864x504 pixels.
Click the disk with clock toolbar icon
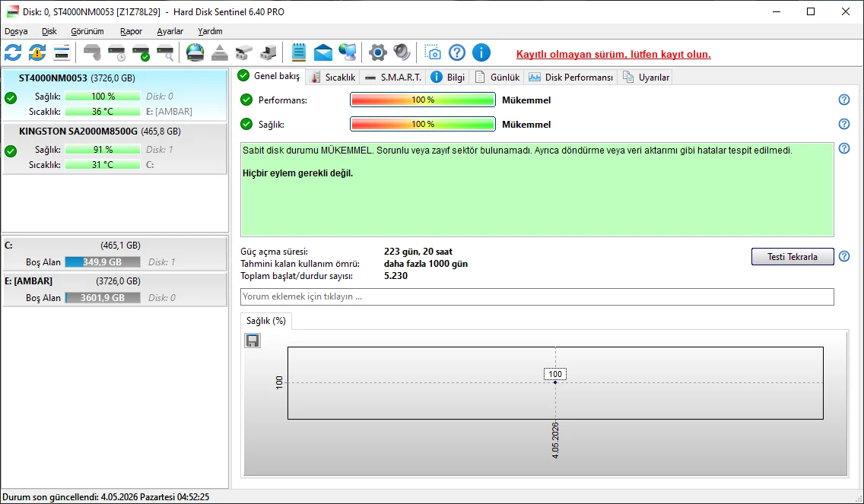(117, 53)
